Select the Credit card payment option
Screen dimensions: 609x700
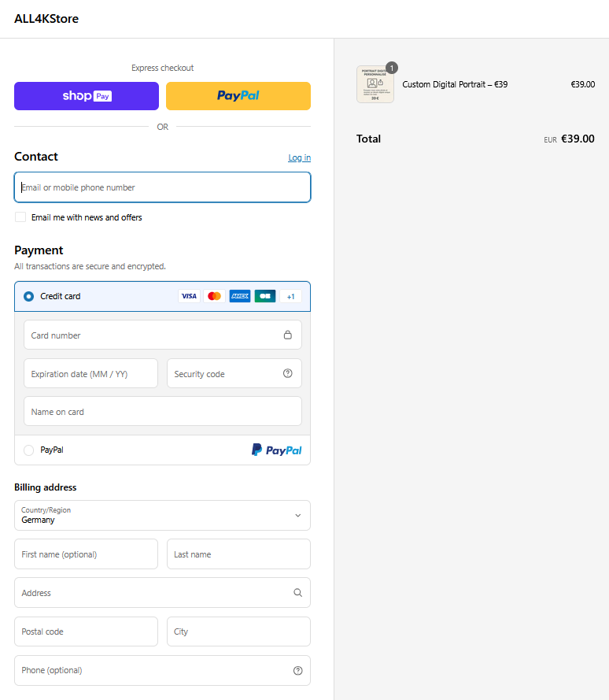pos(29,296)
